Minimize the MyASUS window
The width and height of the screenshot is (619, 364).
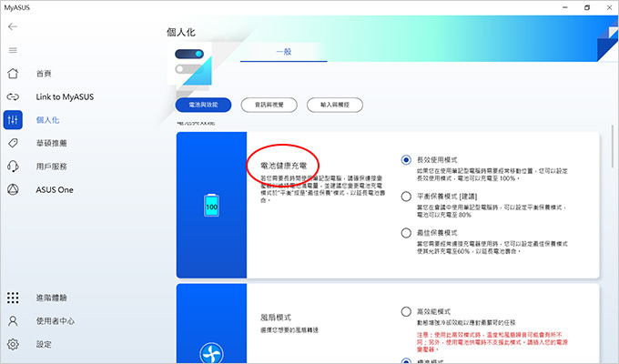click(565, 7)
